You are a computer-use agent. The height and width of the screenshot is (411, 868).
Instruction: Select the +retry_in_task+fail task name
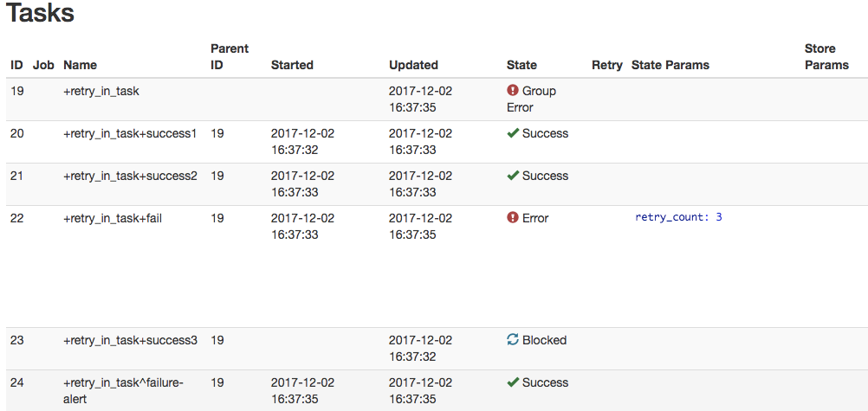[113, 218]
